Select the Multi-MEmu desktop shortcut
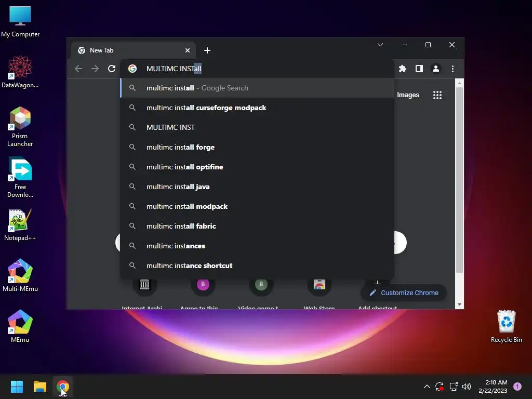 pyautogui.click(x=20, y=275)
